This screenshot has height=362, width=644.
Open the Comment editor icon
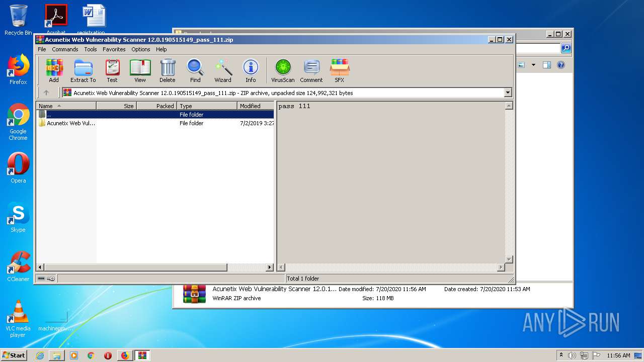(311, 70)
